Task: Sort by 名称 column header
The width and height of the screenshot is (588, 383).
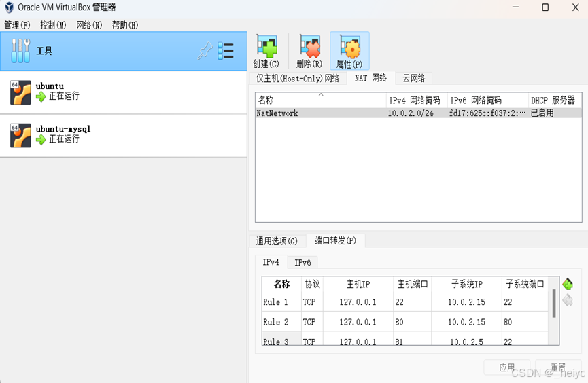Action: coord(321,100)
